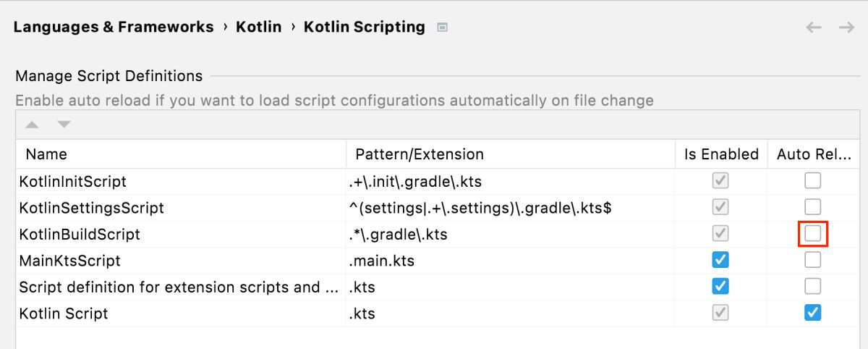Click the Is Enabled column header
The image size is (868, 349).
pyautogui.click(x=721, y=154)
